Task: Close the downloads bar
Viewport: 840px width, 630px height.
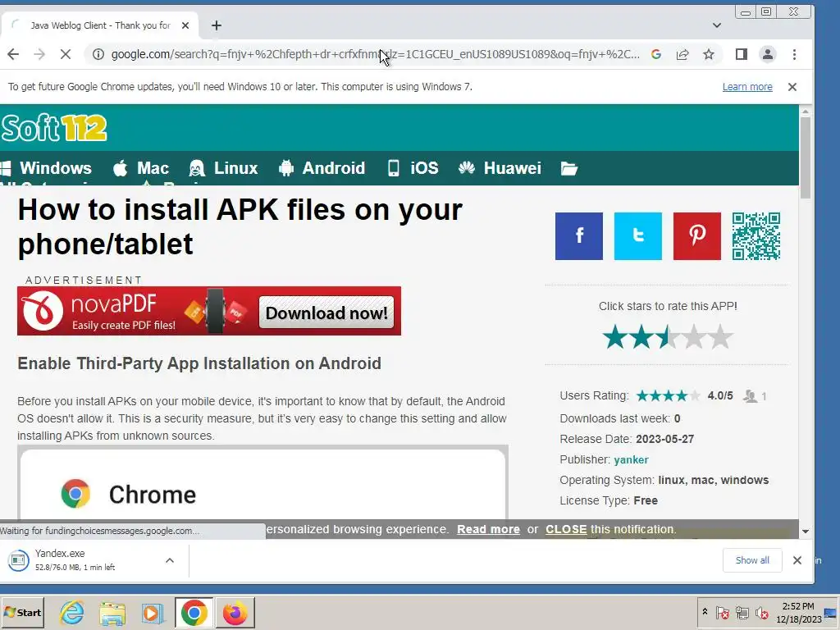Action: click(797, 560)
